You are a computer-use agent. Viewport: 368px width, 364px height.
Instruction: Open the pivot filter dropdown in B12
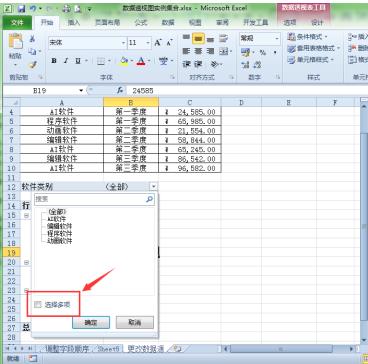pyautogui.click(x=154, y=187)
